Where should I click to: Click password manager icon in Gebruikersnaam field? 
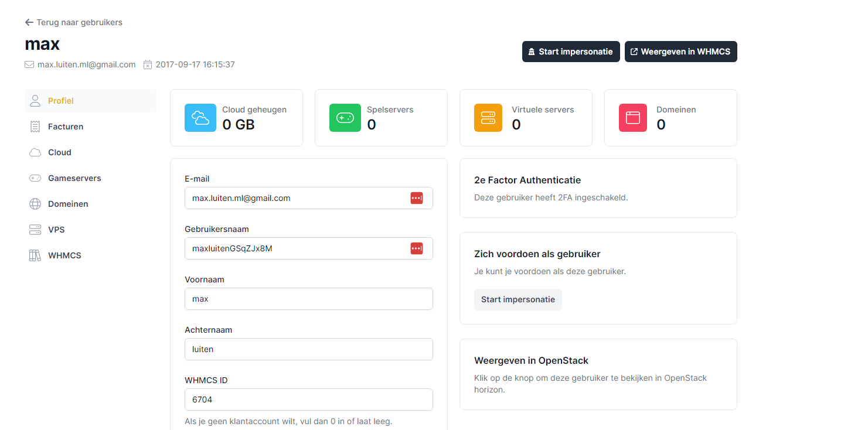(416, 248)
